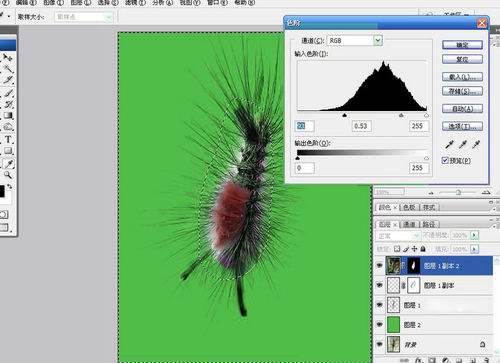The width and height of the screenshot is (500, 363).
Task: Click input levels black point slider triangle
Action: (x=345, y=115)
